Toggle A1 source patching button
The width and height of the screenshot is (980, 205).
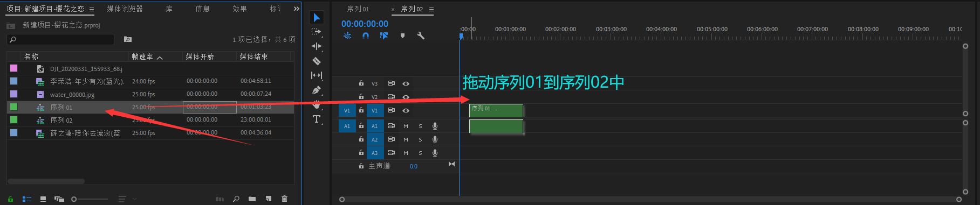coord(347,126)
